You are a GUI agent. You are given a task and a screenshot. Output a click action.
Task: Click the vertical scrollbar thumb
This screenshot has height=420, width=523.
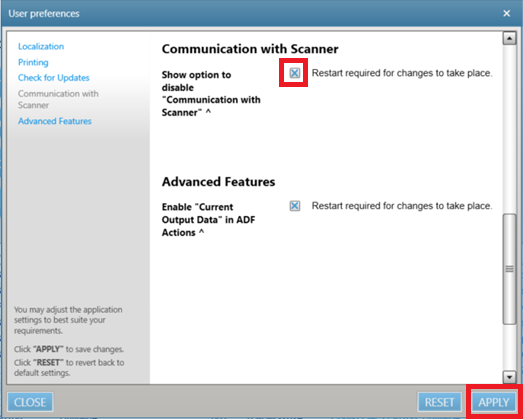[509, 269]
